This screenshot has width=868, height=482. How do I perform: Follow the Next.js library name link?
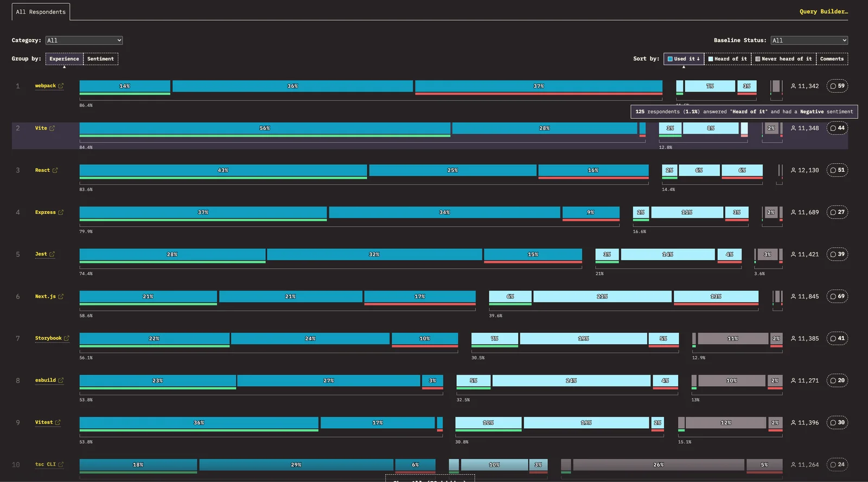pos(46,297)
